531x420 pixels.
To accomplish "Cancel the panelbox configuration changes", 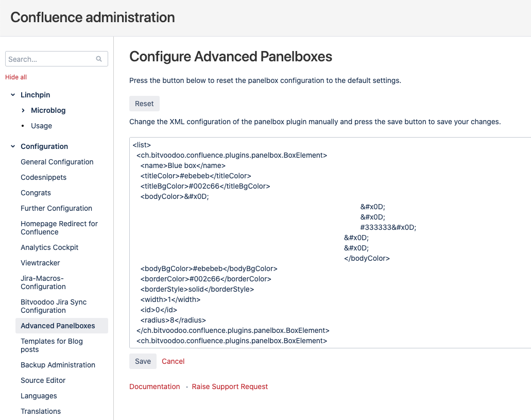I will point(173,361).
